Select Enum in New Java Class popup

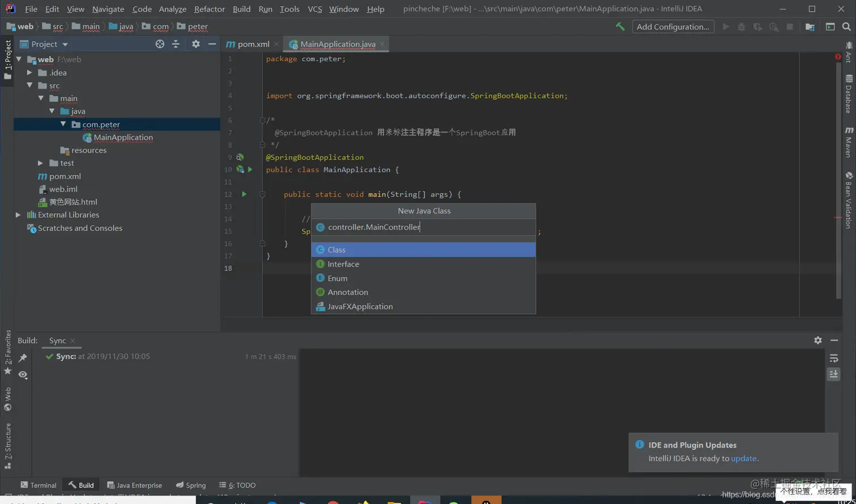423,278
